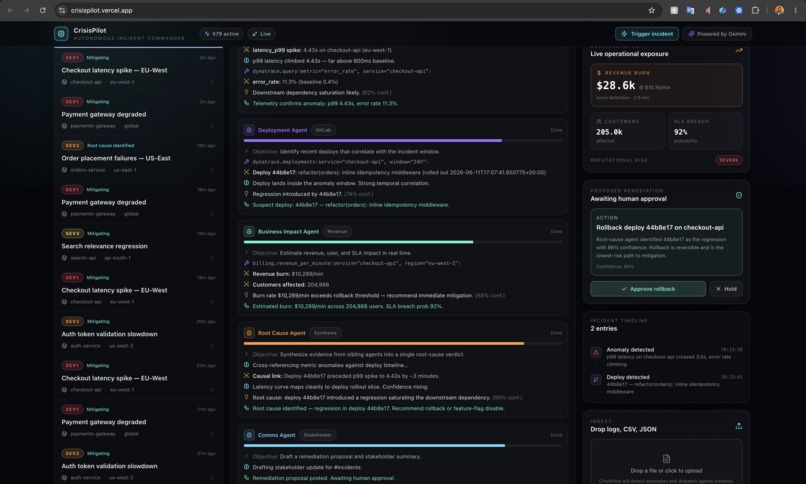Click the file icon in the upload drop zone

click(666, 458)
